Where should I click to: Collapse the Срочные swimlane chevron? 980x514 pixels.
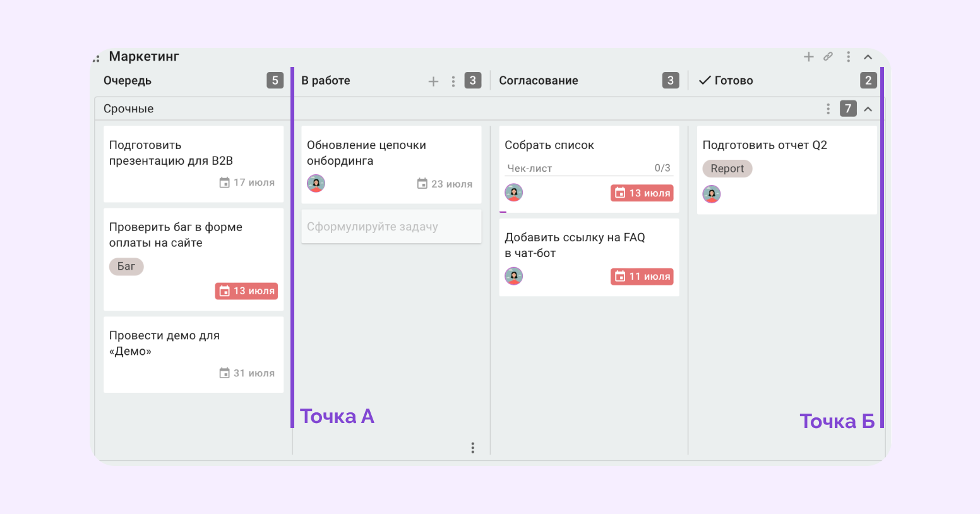click(x=868, y=109)
